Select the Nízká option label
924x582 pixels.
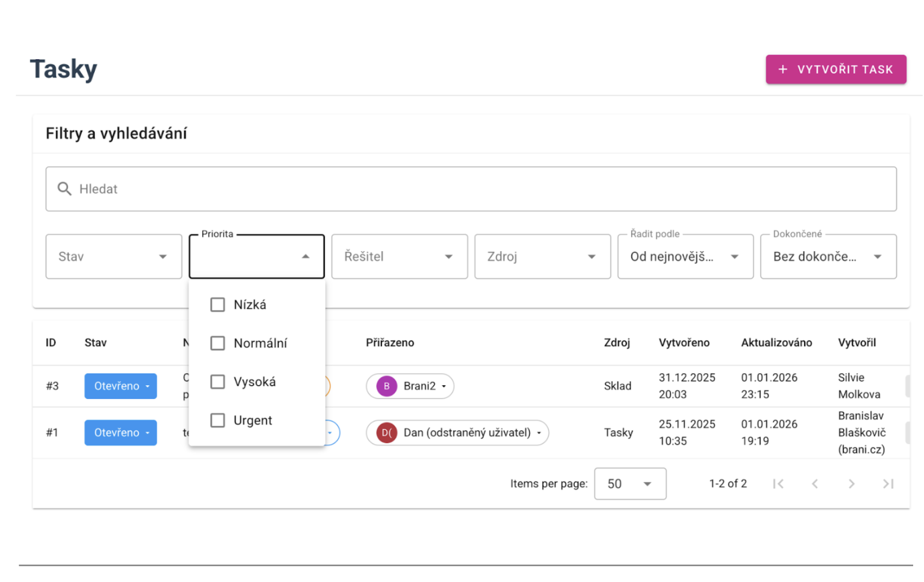(x=250, y=305)
